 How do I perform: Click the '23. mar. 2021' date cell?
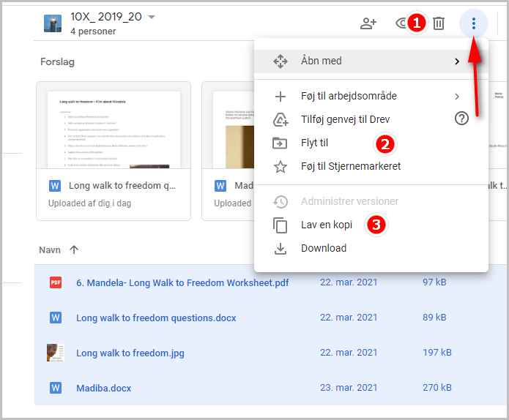[x=349, y=388]
